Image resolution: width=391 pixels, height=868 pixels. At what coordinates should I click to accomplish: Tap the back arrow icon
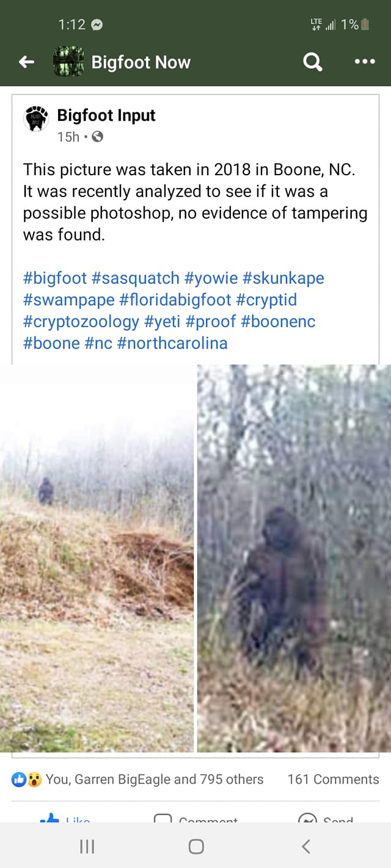[26, 62]
